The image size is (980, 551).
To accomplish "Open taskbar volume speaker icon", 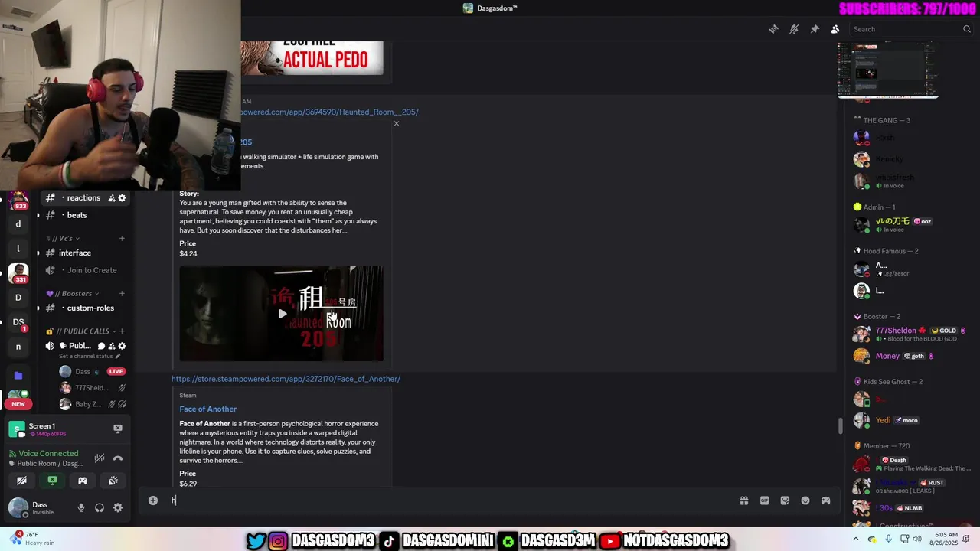I will (916, 539).
